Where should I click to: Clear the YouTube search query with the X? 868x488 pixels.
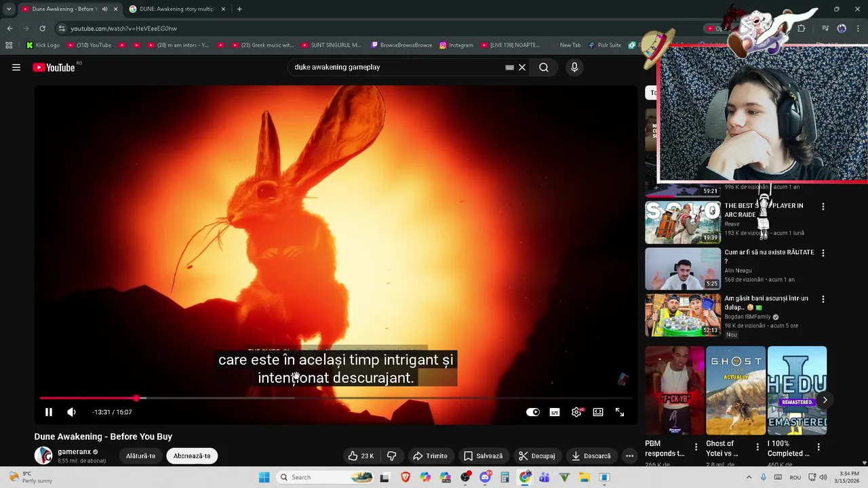(x=522, y=67)
